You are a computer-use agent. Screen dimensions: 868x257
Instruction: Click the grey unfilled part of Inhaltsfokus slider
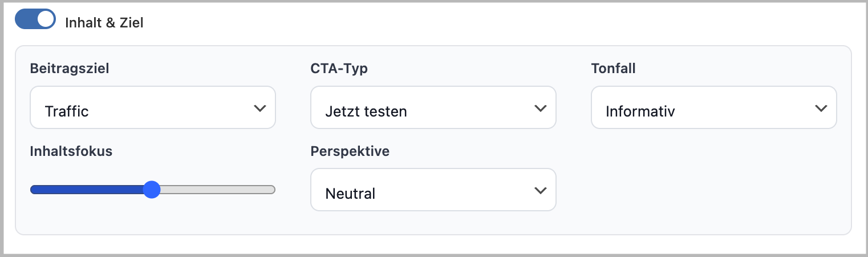[x=217, y=190]
